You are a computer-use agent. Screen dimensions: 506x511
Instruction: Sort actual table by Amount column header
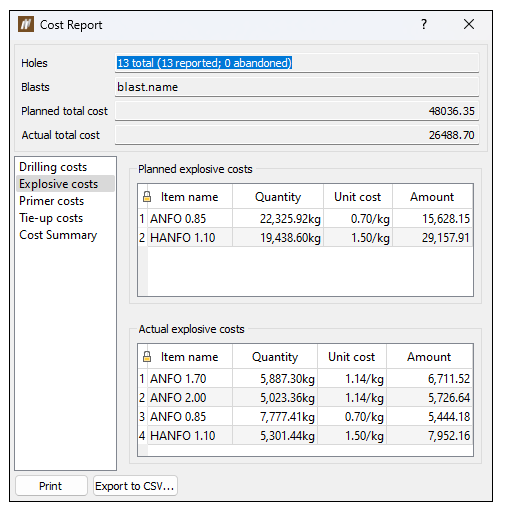pyautogui.click(x=429, y=357)
